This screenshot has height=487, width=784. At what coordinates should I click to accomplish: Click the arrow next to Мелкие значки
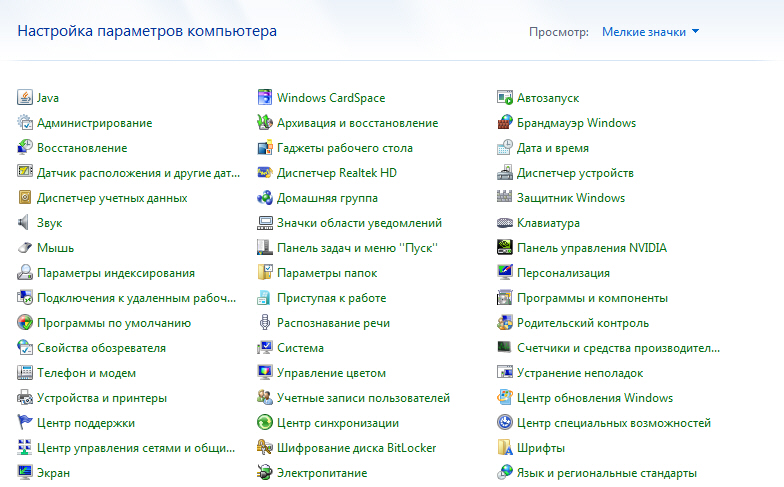click(695, 32)
